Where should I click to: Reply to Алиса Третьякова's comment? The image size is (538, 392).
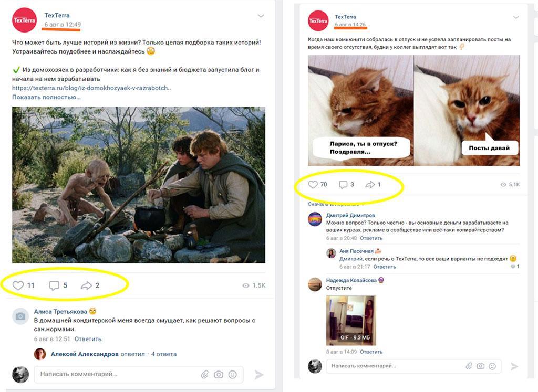tap(88, 339)
